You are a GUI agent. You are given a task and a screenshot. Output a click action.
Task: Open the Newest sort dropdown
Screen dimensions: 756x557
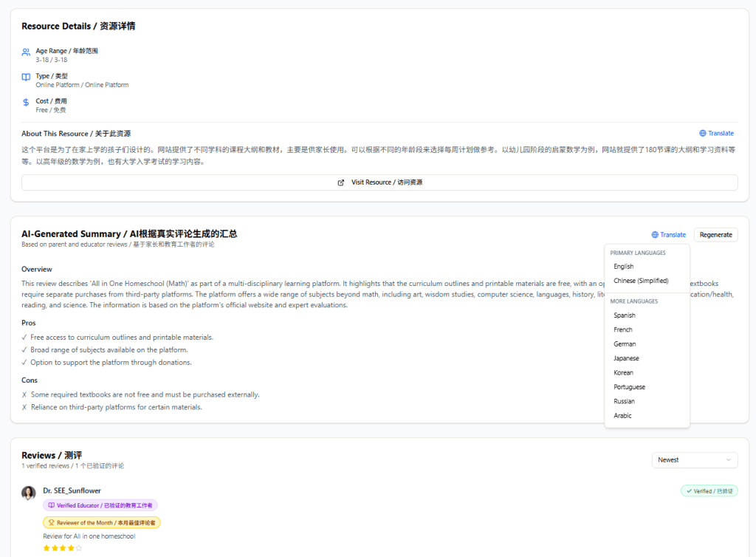pyautogui.click(x=694, y=459)
